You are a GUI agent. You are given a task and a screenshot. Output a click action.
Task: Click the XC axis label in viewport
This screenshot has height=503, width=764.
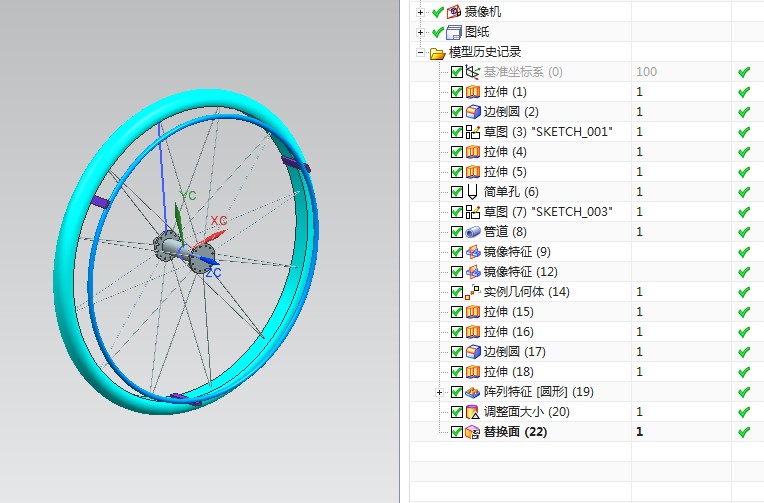pyautogui.click(x=219, y=221)
